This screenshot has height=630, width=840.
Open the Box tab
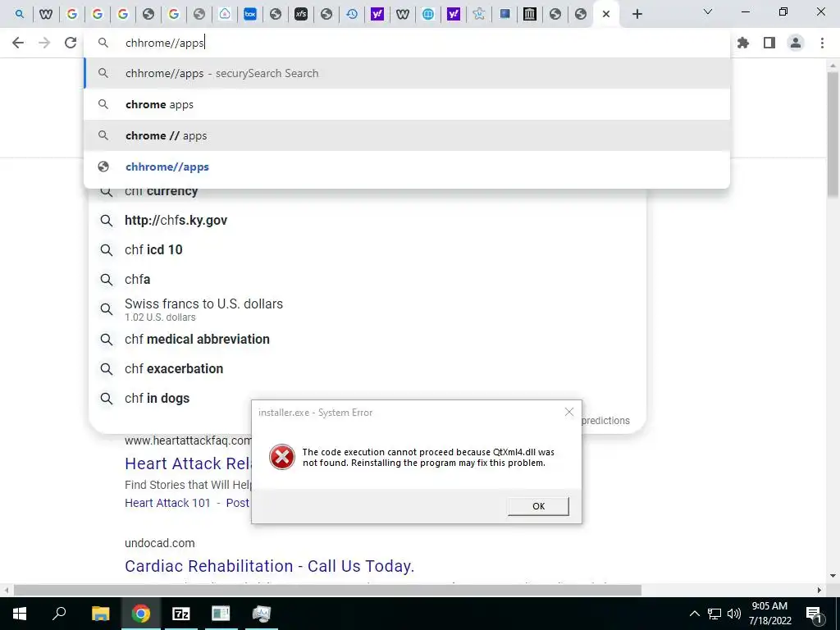250,14
